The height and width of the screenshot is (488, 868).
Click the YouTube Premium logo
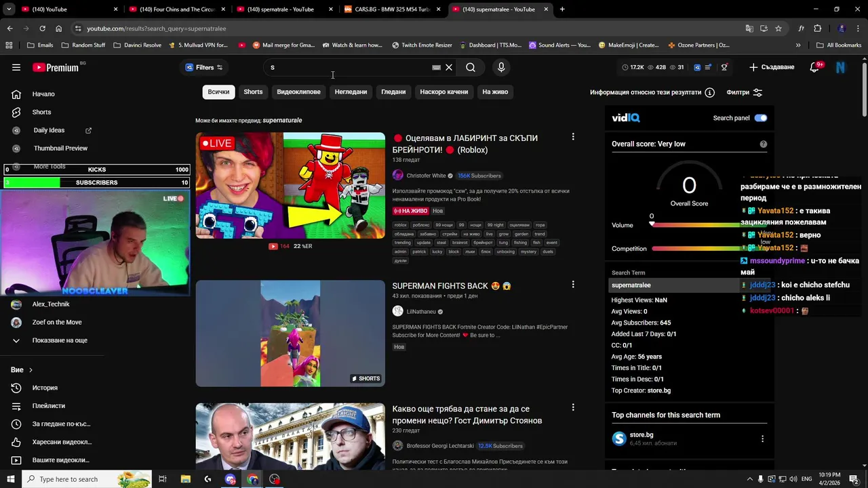[56, 67]
